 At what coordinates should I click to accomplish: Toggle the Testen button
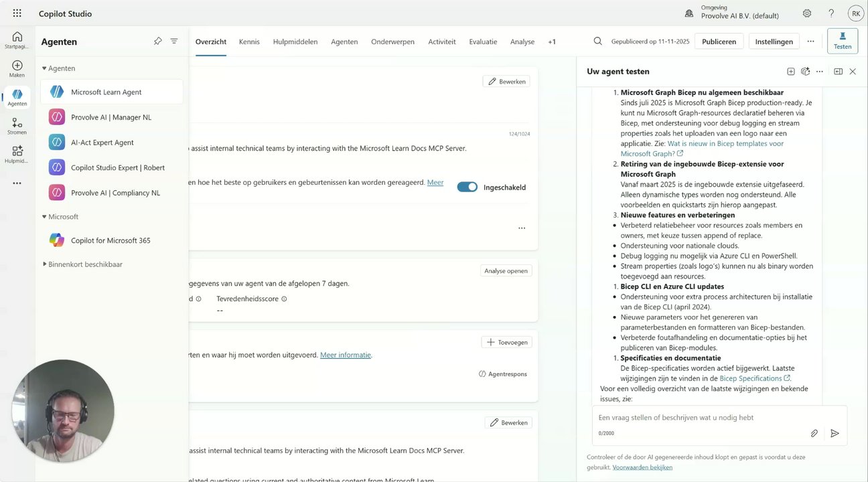coord(843,41)
